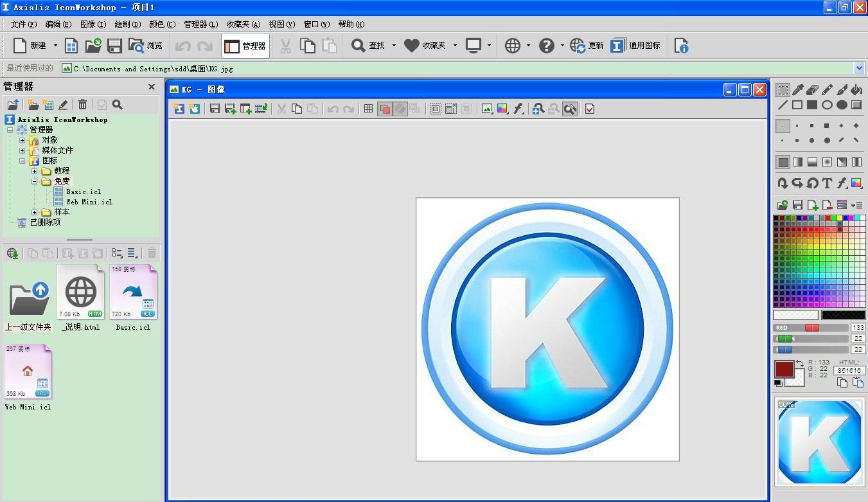Open the help question mark icon
The width and height of the screenshot is (868, 502).
[x=546, y=46]
